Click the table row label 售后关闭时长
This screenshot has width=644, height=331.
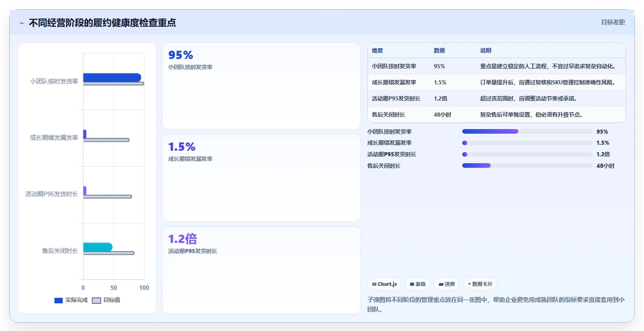[x=389, y=114]
